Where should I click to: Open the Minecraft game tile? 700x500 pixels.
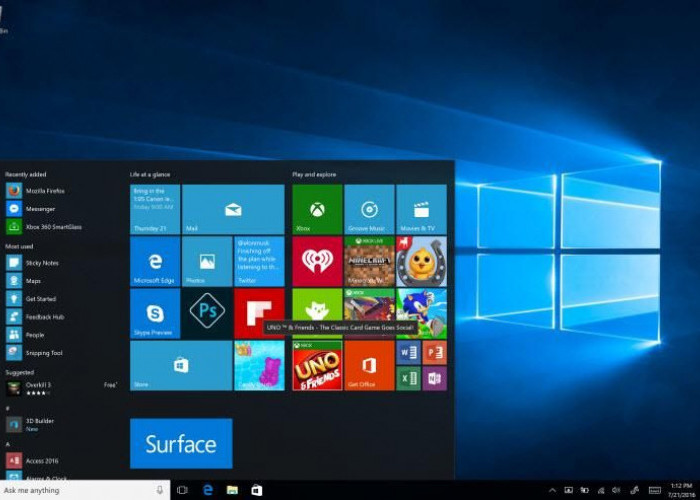369,261
